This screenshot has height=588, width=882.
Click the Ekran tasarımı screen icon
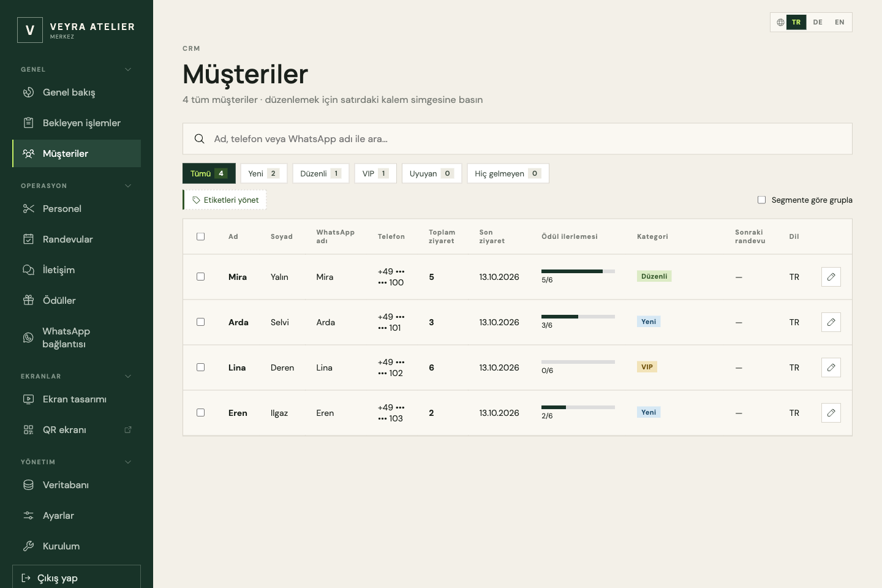pyautogui.click(x=28, y=399)
